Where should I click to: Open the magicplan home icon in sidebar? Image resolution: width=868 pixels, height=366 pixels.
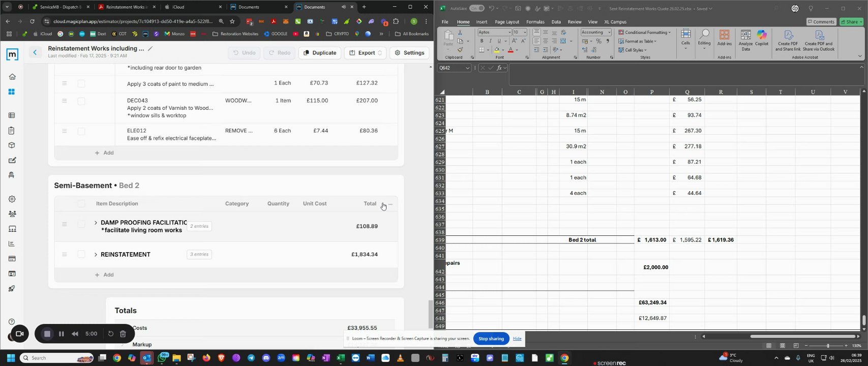tap(12, 77)
